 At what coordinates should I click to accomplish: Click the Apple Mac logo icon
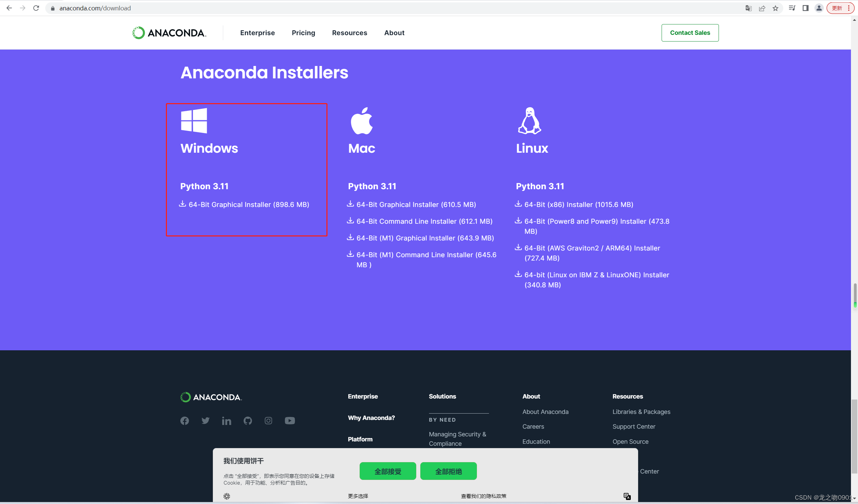point(362,121)
